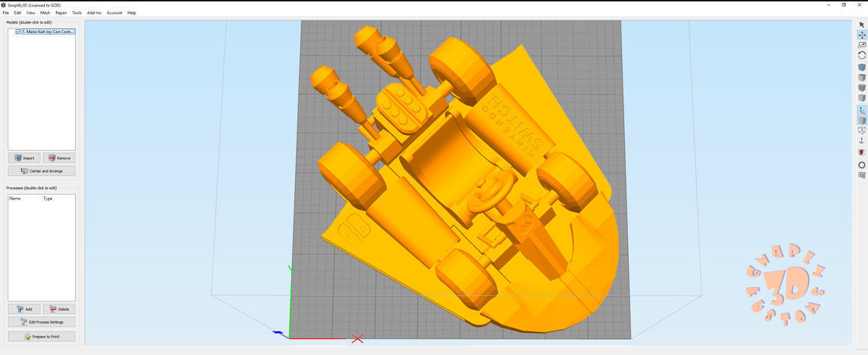
Task: Restore down the Simplify3D window
Action: click(x=844, y=5)
